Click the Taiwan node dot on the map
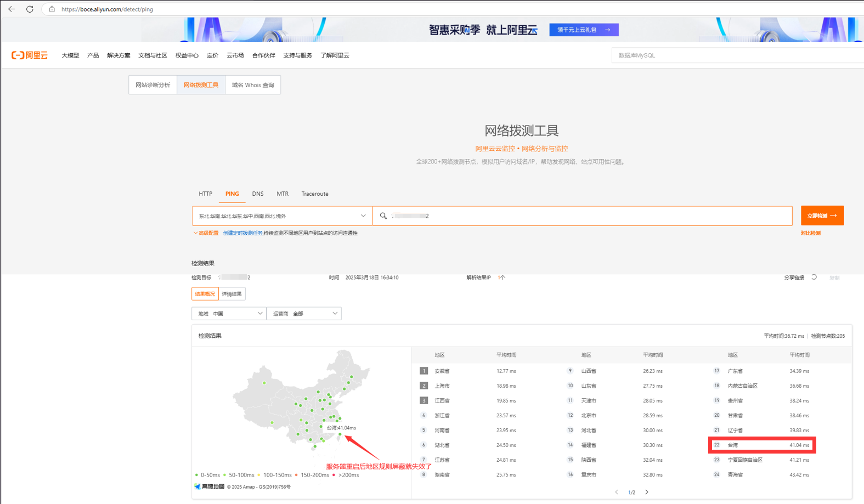 340,435
